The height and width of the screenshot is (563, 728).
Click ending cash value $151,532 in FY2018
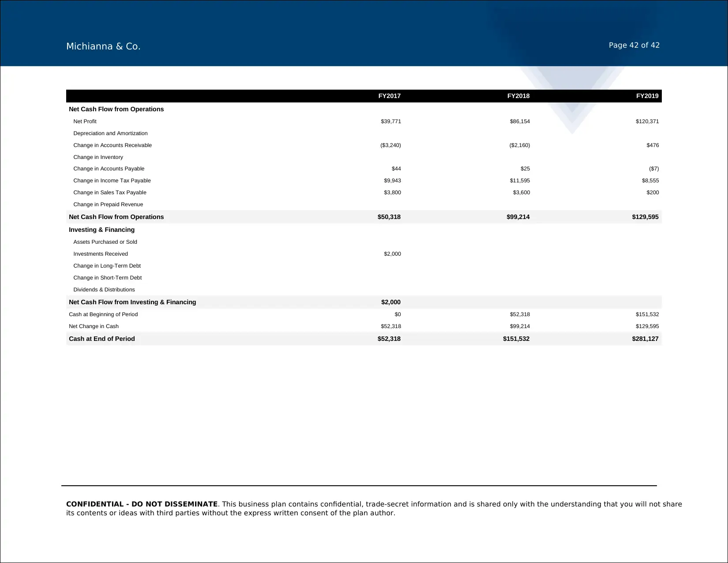(x=516, y=339)
